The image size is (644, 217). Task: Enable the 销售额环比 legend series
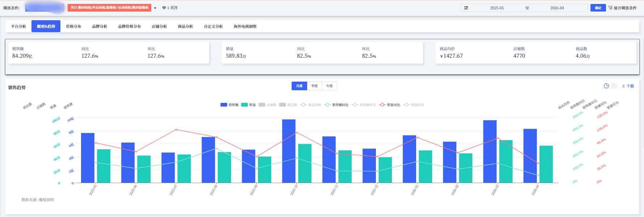tap(364, 105)
